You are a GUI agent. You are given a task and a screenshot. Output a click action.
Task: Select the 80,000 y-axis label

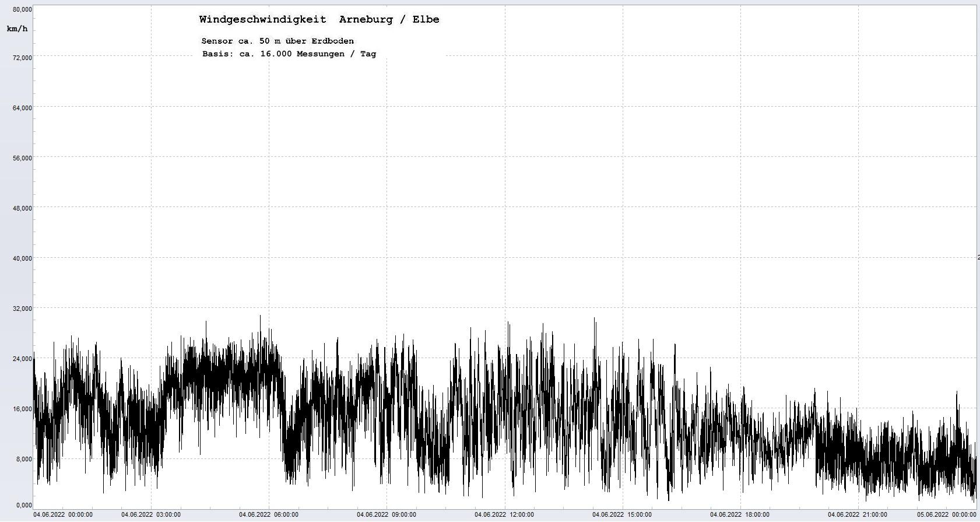point(22,9)
